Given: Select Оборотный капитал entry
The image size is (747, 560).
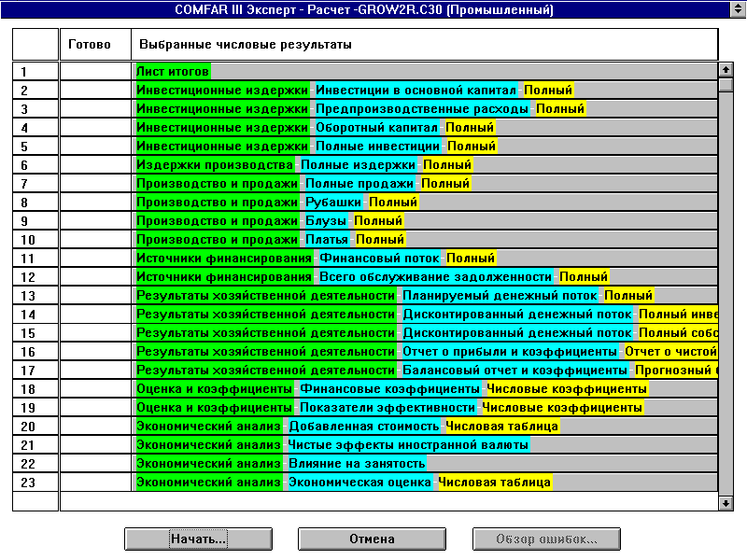Looking at the screenshot, I should point(377,128).
